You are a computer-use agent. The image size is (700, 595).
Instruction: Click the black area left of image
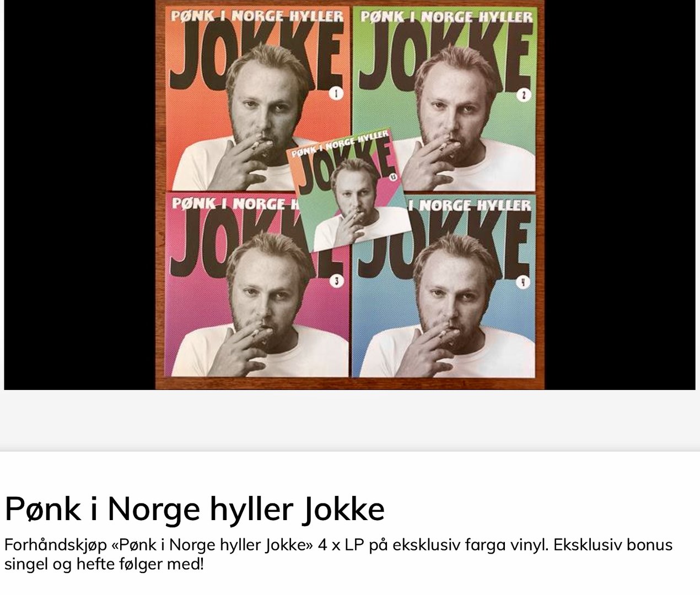79,195
